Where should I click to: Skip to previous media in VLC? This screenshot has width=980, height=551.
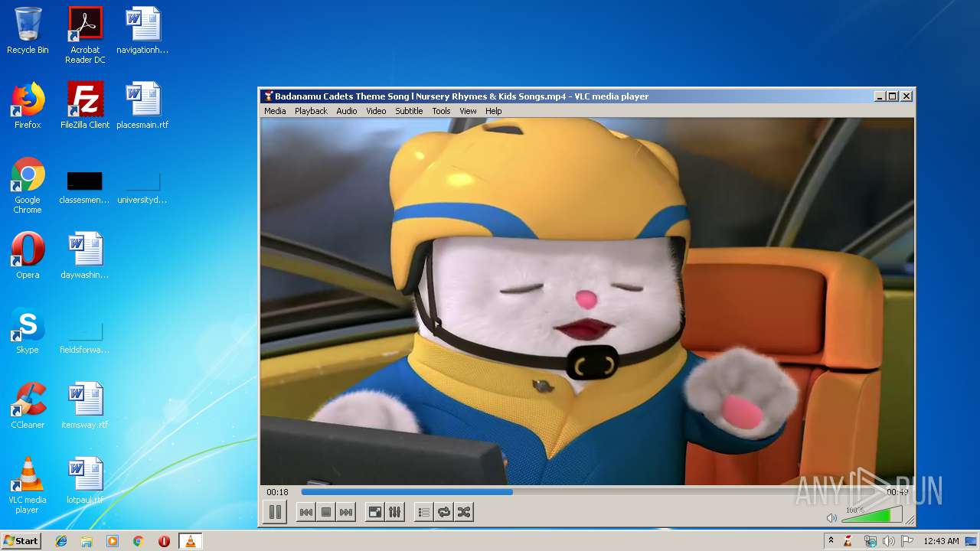coord(305,512)
